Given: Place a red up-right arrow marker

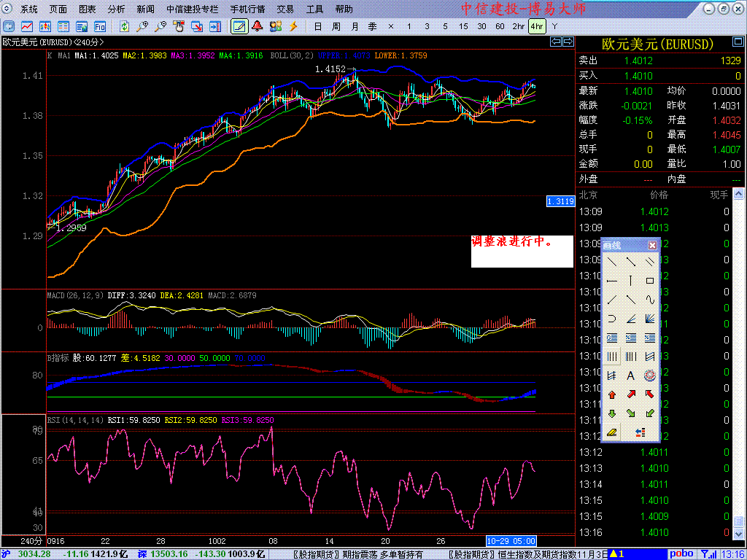Looking at the screenshot, I should pyautogui.click(x=631, y=394).
